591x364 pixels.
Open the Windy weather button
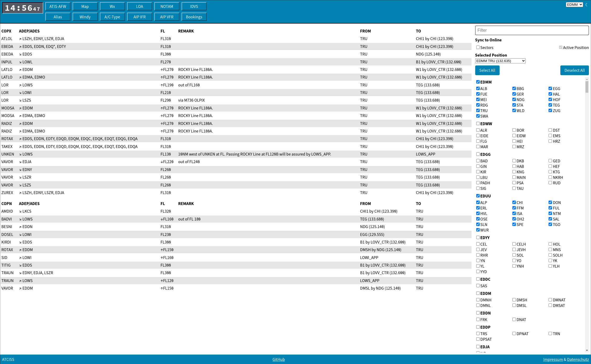tap(85, 17)
